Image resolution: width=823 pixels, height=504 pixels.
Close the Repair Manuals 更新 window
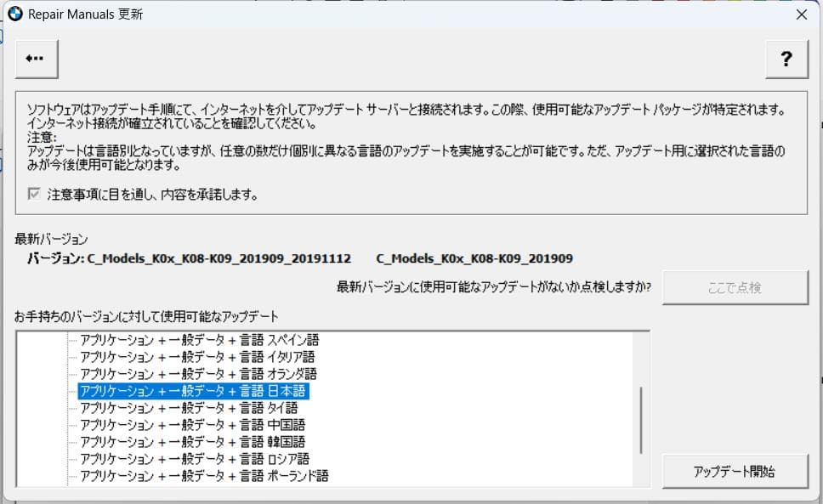point(801,14)
